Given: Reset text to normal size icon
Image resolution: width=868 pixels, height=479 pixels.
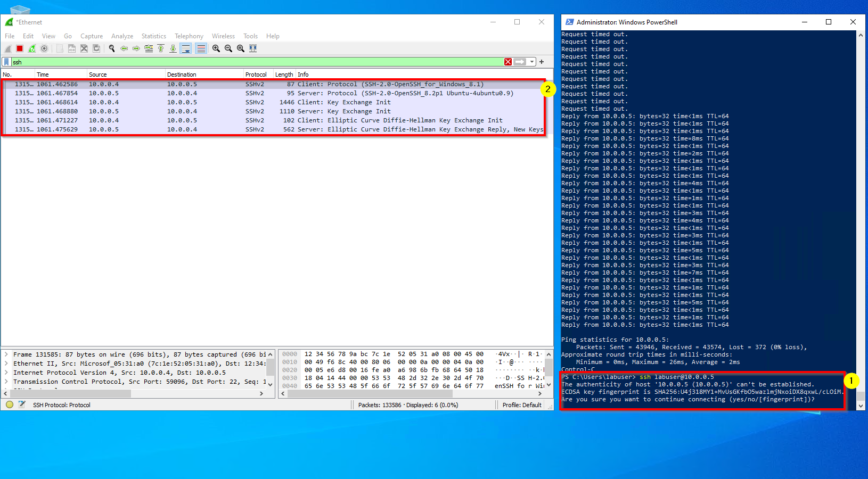Looking at the screenshot, I should pos(241,48).
